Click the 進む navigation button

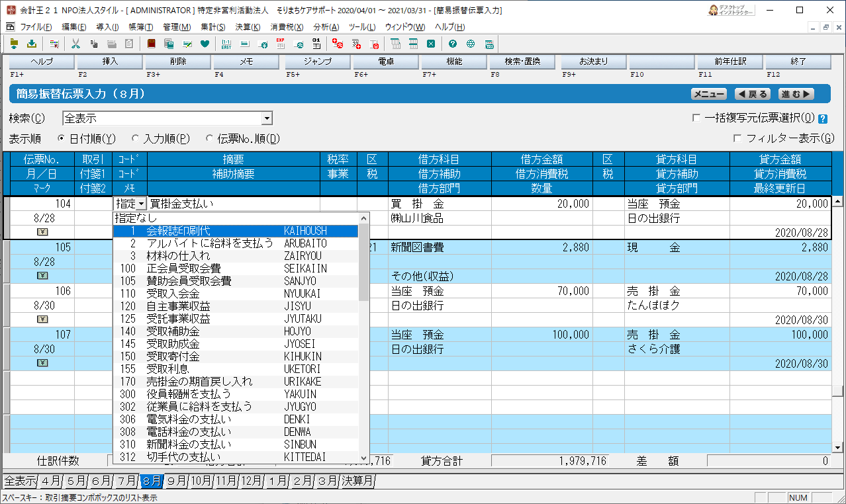pyautogui.click(x=795, y=95)
